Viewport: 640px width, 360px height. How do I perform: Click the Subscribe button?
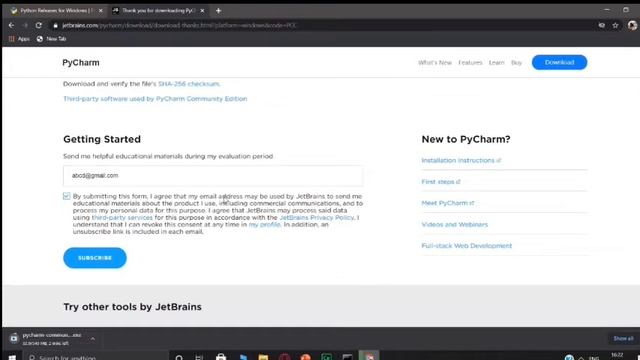pos(95,258)
